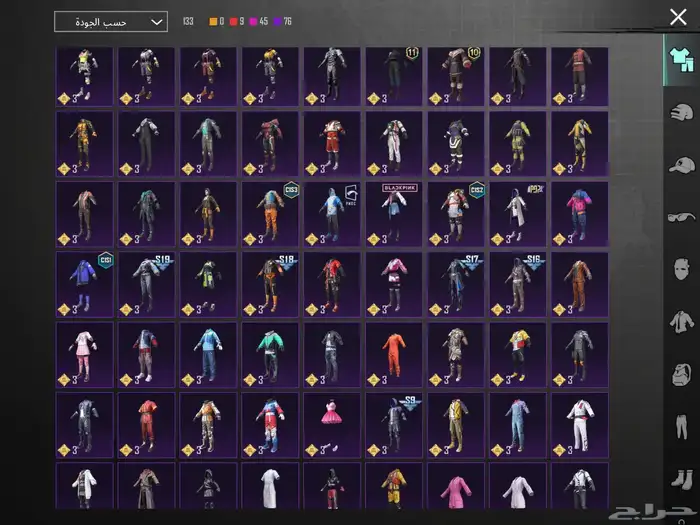Select the cap category icon

tap(681, 163)
